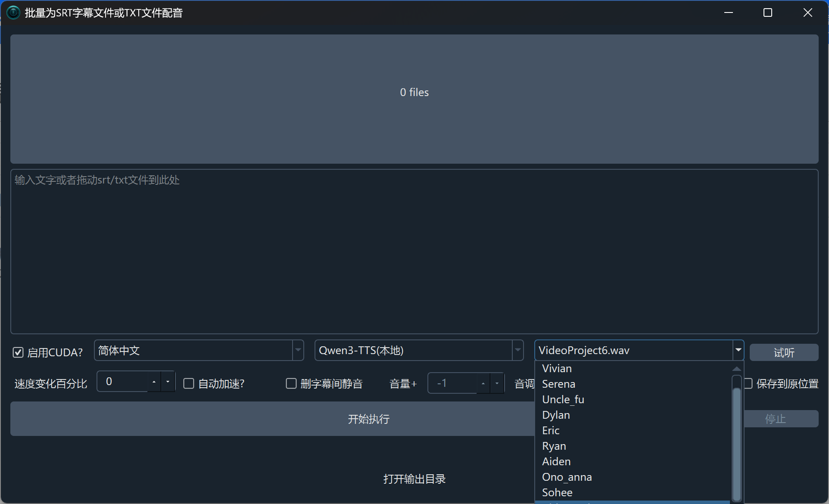Choose Uncle_fu voice option
Screen dimensions: 829x504
click(563, 400)
